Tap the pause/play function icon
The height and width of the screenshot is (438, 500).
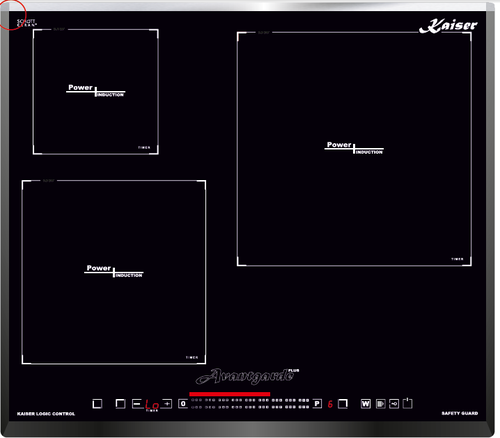pos(380,404)
